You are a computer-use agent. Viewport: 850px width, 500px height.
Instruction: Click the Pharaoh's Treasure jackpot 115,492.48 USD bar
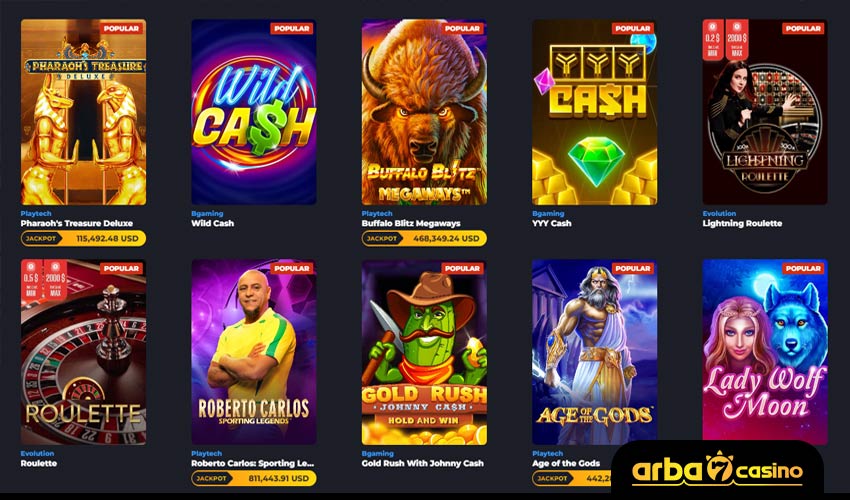(x=83, y=238)
